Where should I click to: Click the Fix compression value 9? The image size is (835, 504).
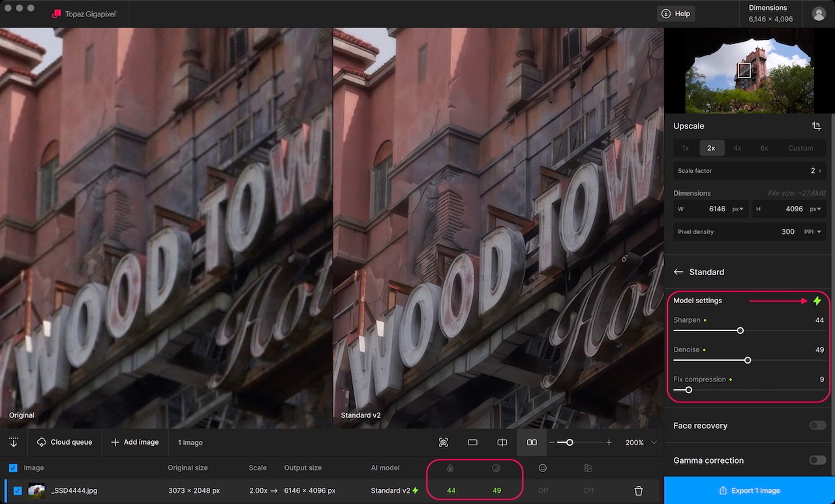822,379
